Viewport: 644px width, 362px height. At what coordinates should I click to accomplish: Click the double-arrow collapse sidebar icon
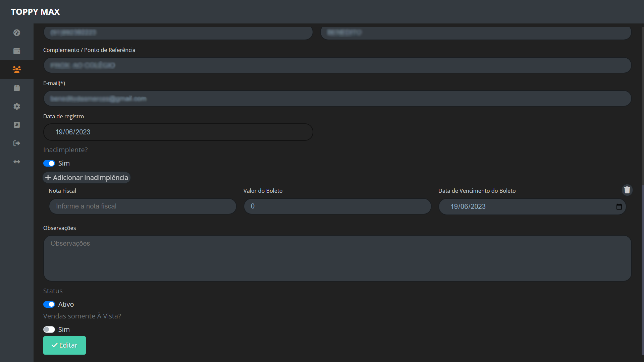pyautogui.click(x=17, y=162)
